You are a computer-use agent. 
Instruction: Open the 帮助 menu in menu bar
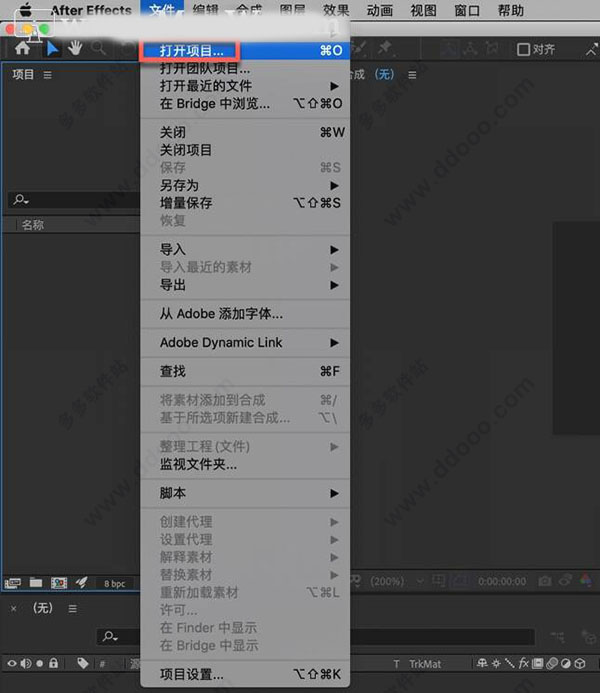click(x=511, y=10)
